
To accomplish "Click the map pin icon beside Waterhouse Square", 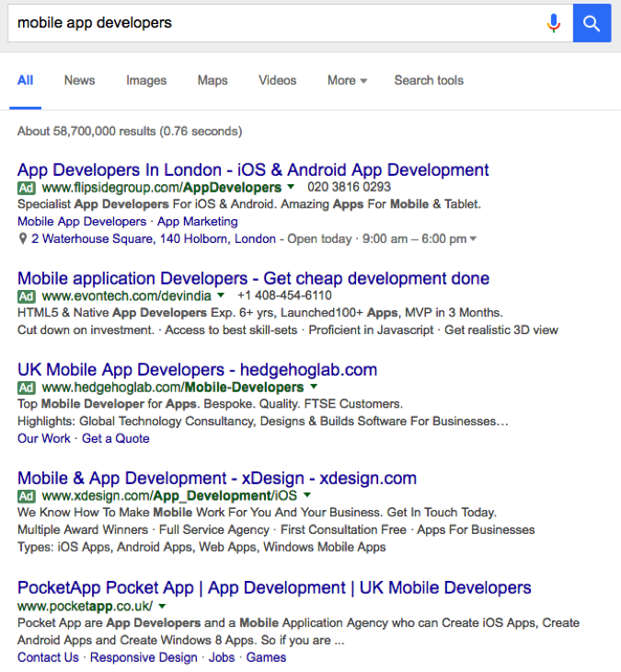I will point(23,238).
